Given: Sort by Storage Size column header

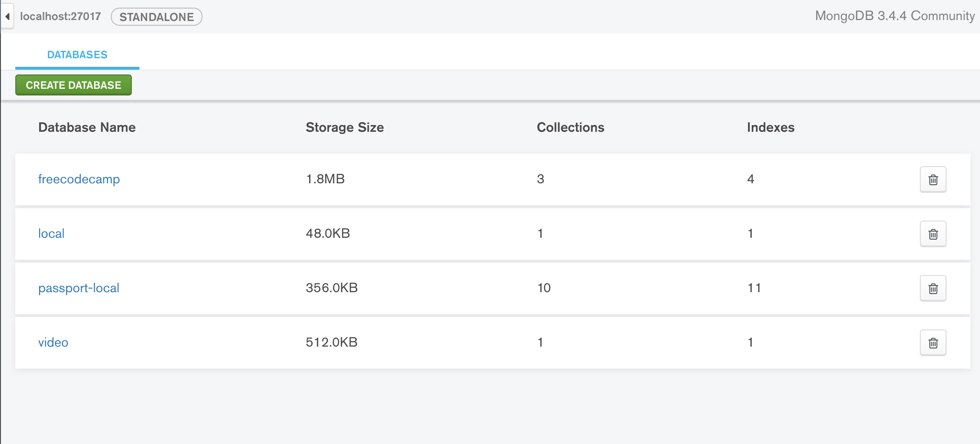Looking at the screenshot, I should pos(344,127).
